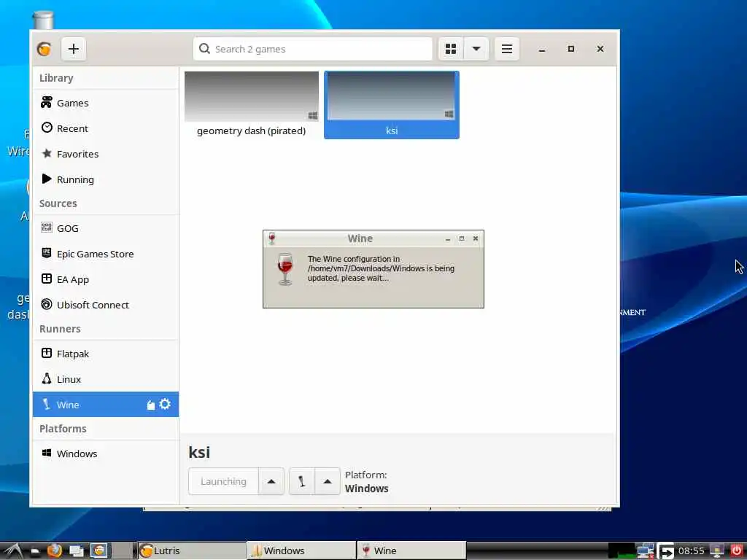Viewport: 747px width, 560px height.
Task: Open the Recent library section
Action: coord(106,128)
